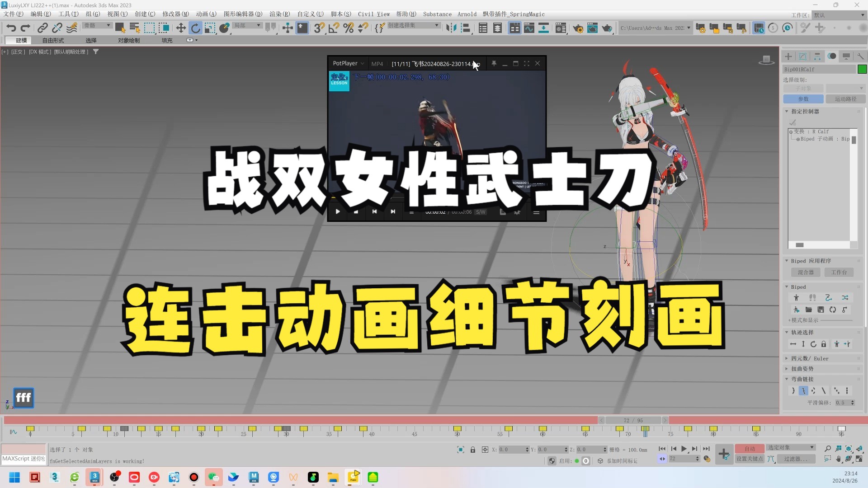Toggle Biped Figure Mode icon

pos(796,298)
